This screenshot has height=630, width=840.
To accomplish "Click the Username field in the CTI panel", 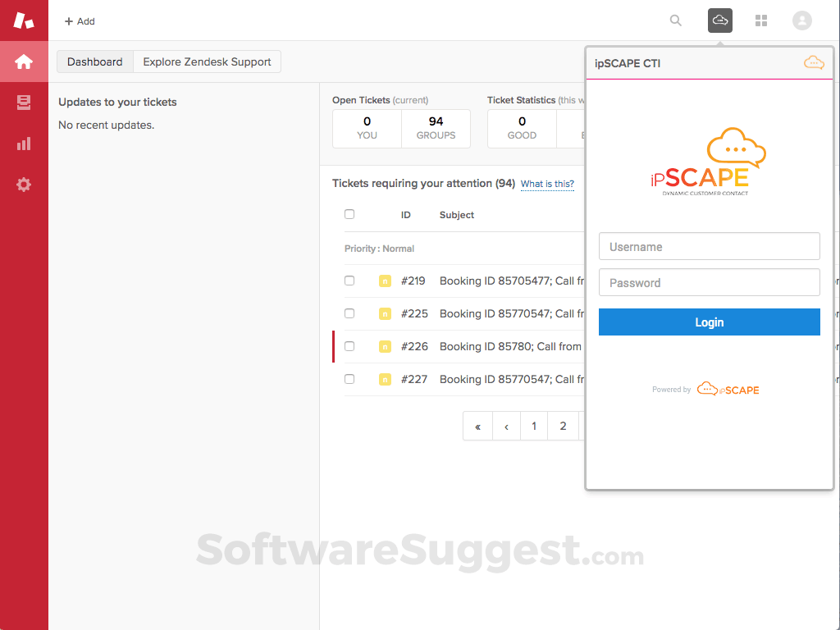I will click(x=709, y=245).
